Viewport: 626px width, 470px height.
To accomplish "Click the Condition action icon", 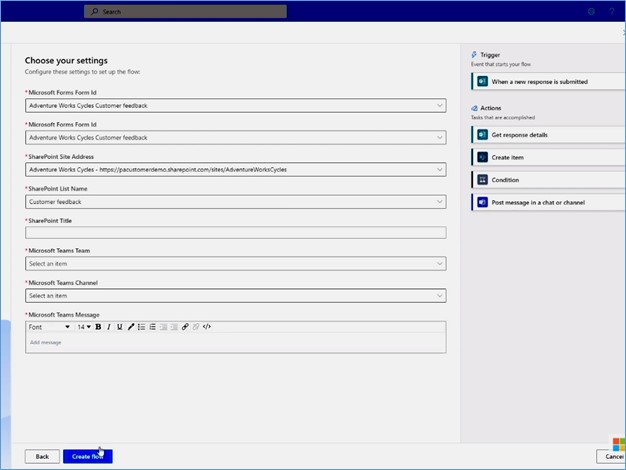I will [482, 180].
